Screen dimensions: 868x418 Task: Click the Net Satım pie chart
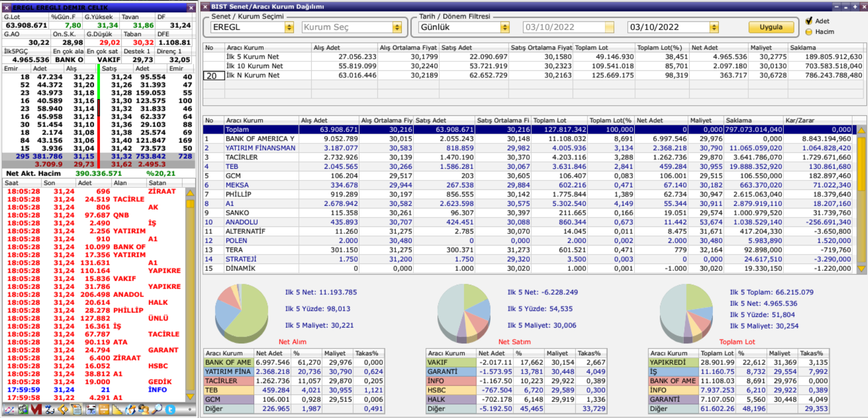pyautogui.click(x=464, y=314)
